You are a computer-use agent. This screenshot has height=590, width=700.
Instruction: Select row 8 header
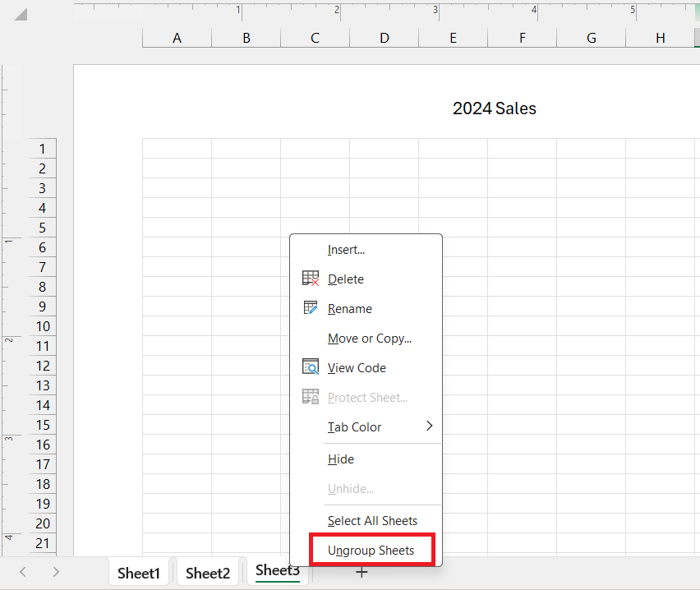(43, 287)
